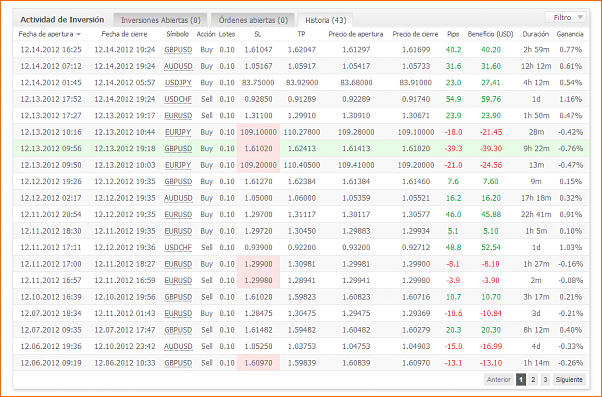Click the Duración column header
The width and height of the screenshot is (602, 397).
[x=536, y=34]
